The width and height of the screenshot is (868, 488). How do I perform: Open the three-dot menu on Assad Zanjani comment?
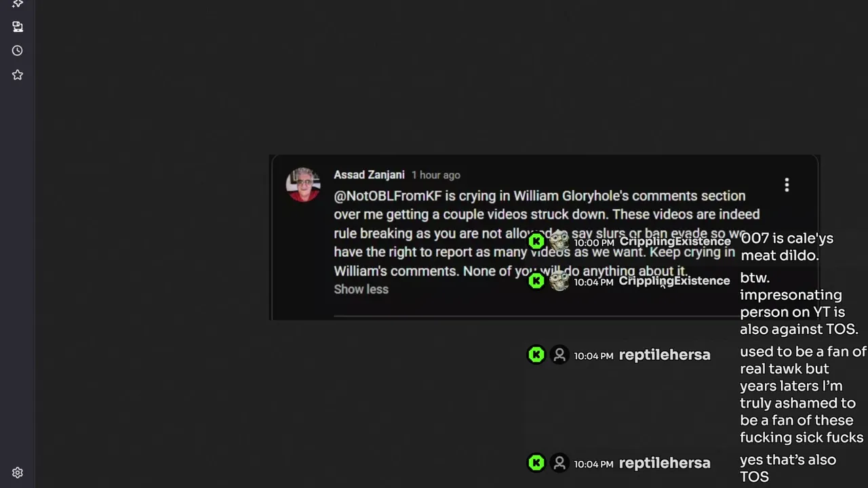pos(787,184)
